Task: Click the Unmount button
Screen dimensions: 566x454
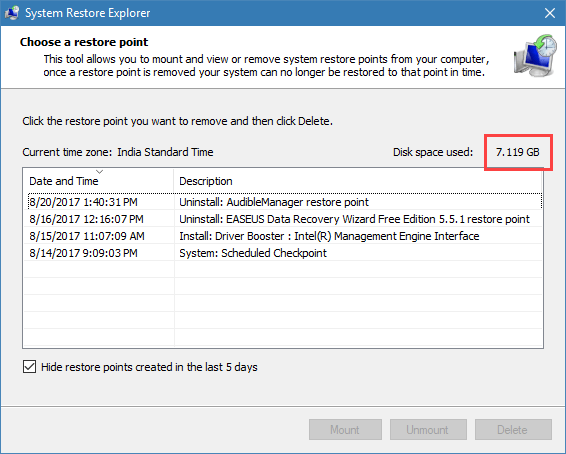Action: [428, 429]
